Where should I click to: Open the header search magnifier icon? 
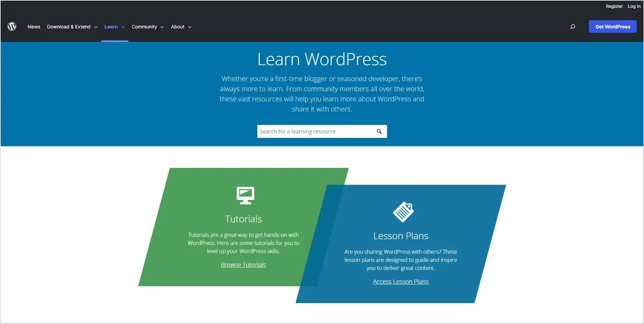point(572,27)
